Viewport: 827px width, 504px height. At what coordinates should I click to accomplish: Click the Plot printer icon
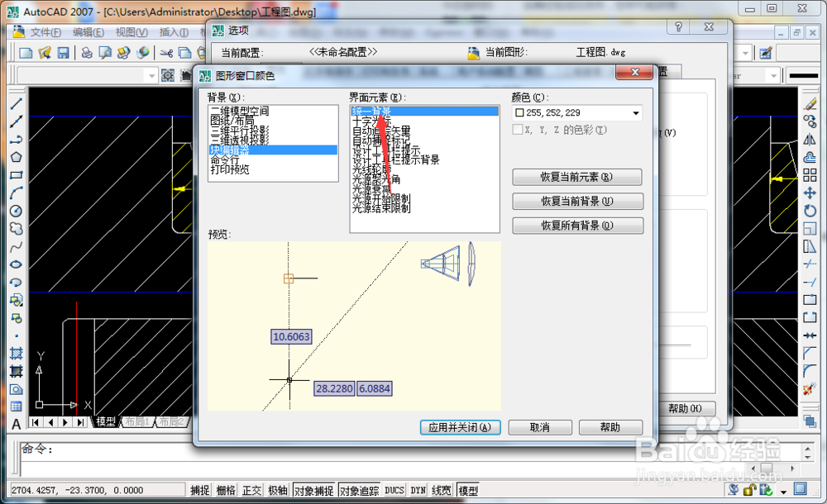coord(87,53)
